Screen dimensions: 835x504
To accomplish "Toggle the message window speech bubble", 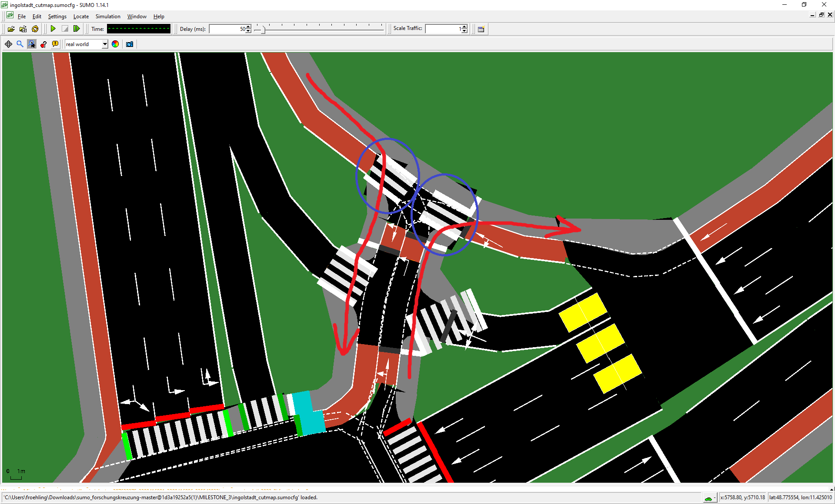I will coord(55,44).
